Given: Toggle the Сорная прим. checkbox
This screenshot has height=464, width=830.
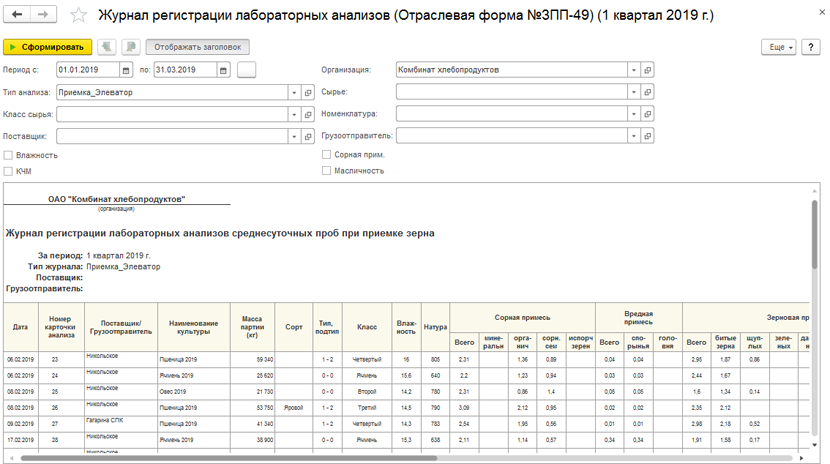Looking at the screenshot, I should [x=327, y=154].
